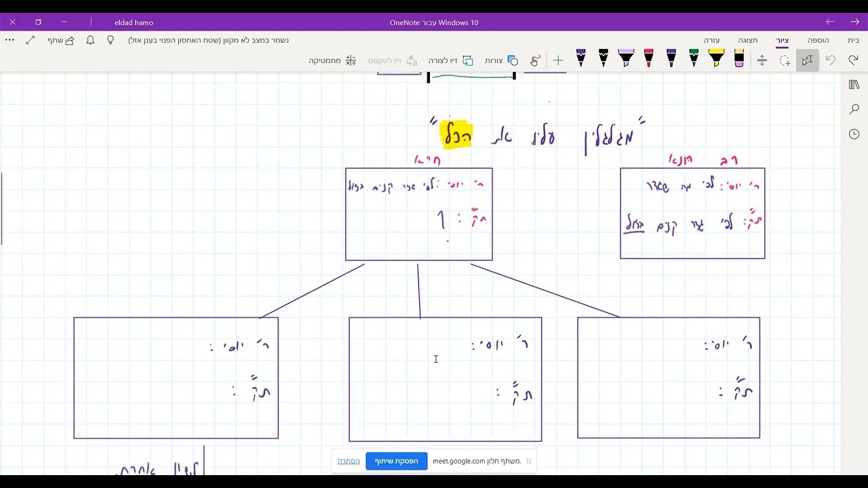868x488 pixels.
Task: Choose the Insert or remove space tool
Action: click(x=762, y=60)
